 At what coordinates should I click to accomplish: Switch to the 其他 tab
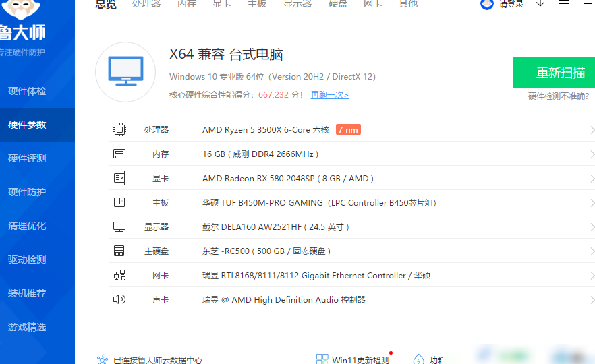click(x=408, y=4)
